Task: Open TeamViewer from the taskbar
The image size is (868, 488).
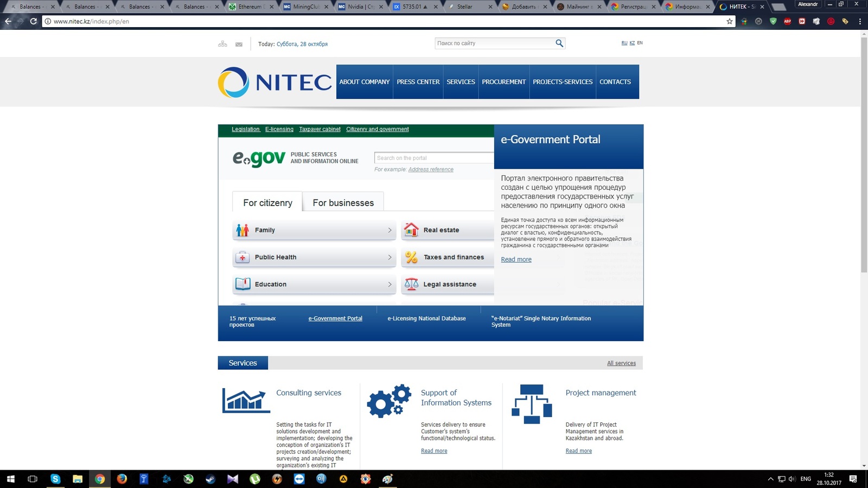Action: tap(299, 479)
